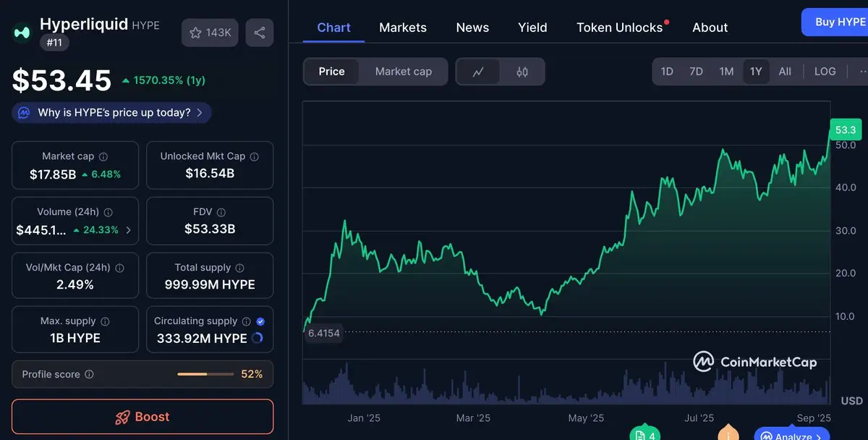Select All time range
The height and width of the screenshot is (440, 868).
tap(785, 72)
